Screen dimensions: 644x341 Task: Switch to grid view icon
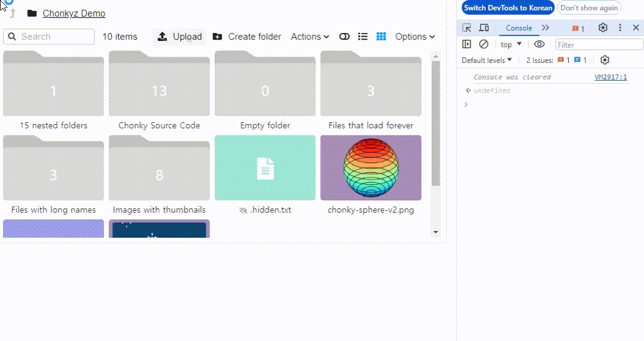click(381, 37)
